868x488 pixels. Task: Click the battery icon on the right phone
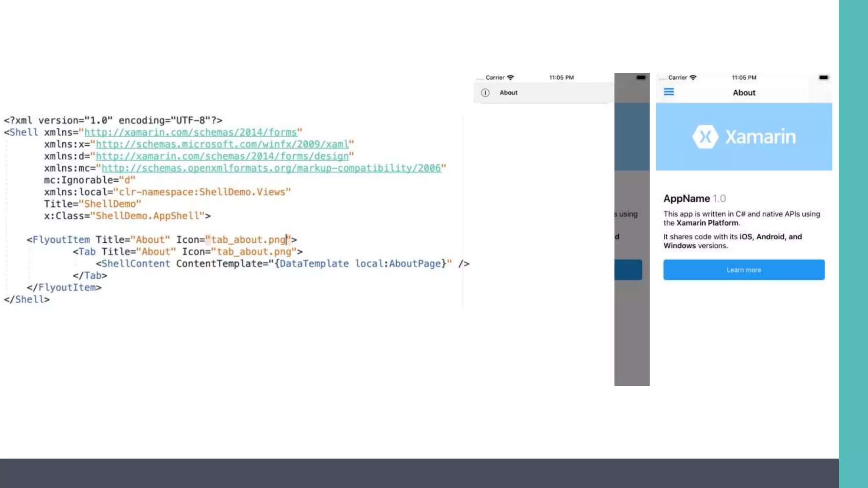coord(823,78)
